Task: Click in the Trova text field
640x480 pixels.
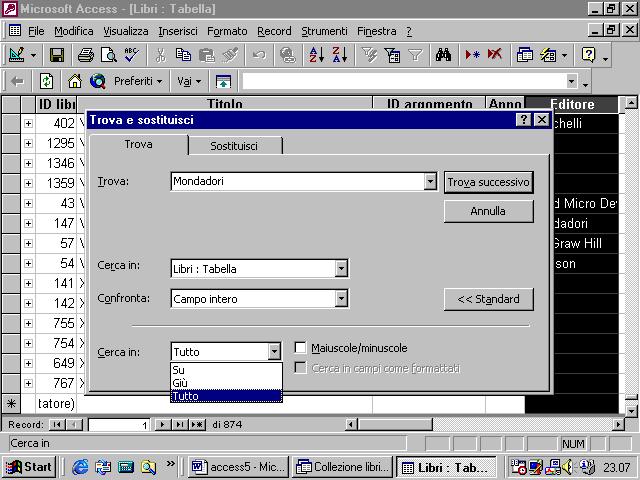Action: coord(298,181)
